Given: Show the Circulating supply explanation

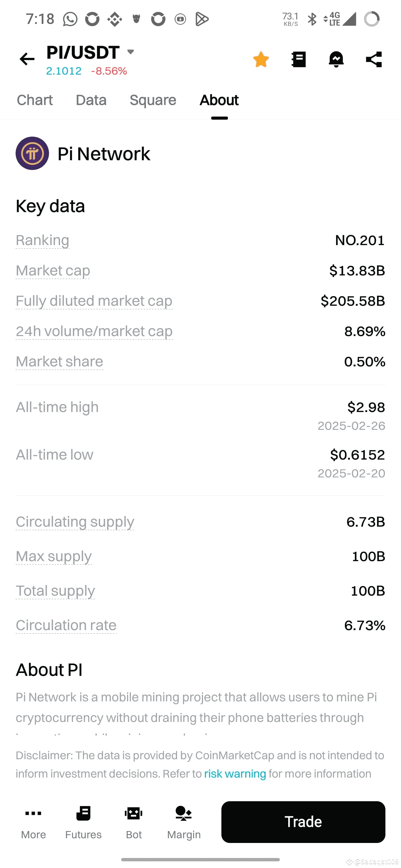Looking at the screenshot, I should 75,522.
